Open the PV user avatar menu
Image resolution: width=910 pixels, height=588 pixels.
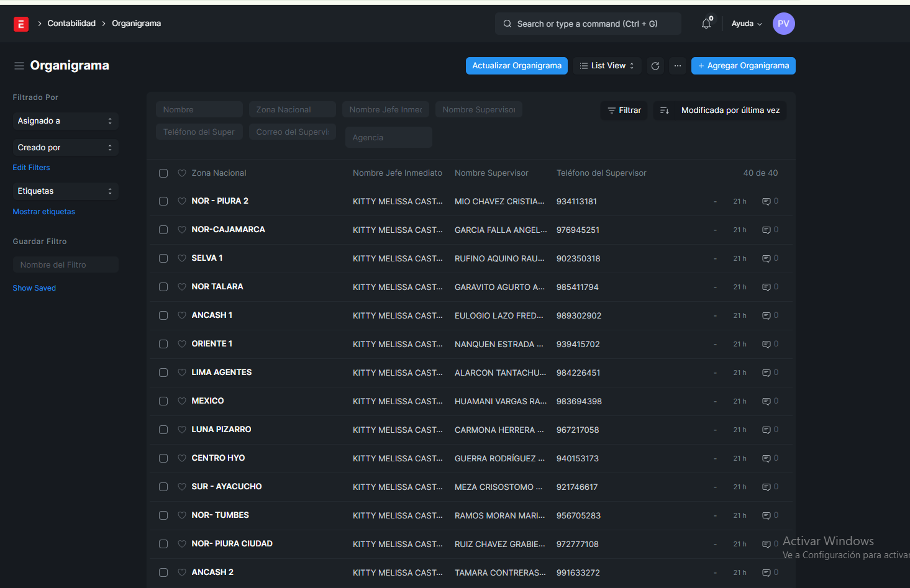pos(783,24)
